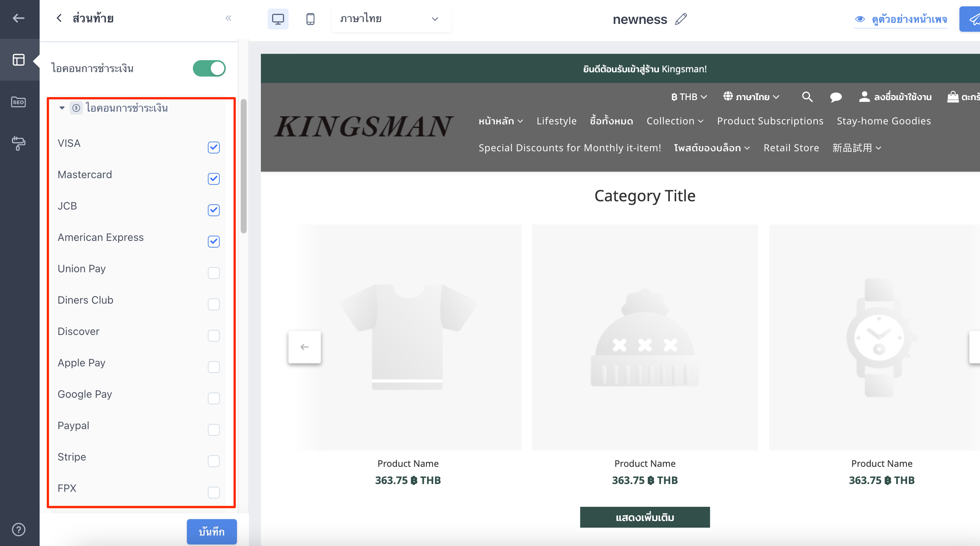
Task: Switch to mobile preview mode
Action: [310, 19]
